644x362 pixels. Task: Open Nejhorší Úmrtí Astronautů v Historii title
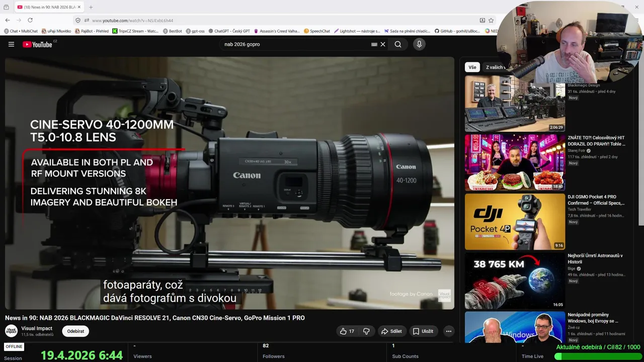[595, 259]
